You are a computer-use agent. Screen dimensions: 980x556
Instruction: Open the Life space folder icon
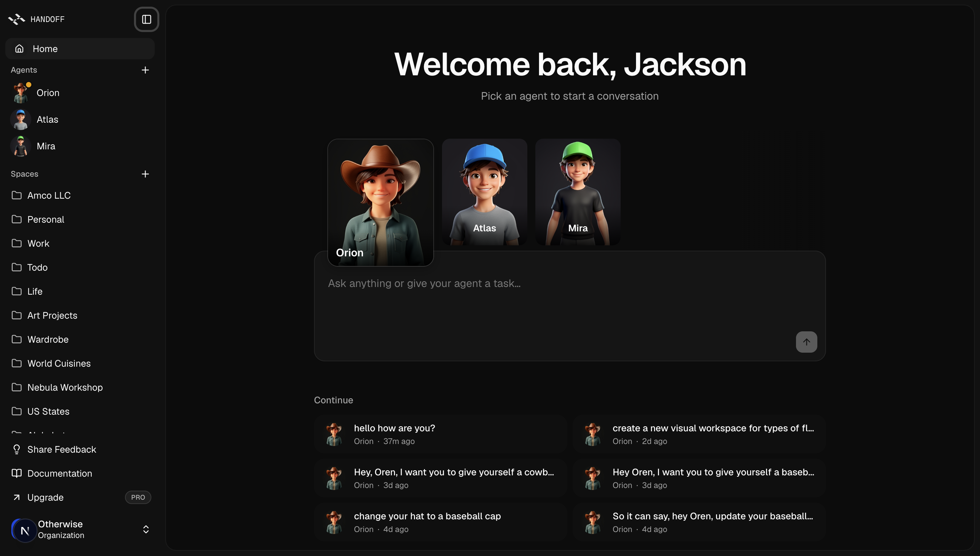click(x=16, y=291)
